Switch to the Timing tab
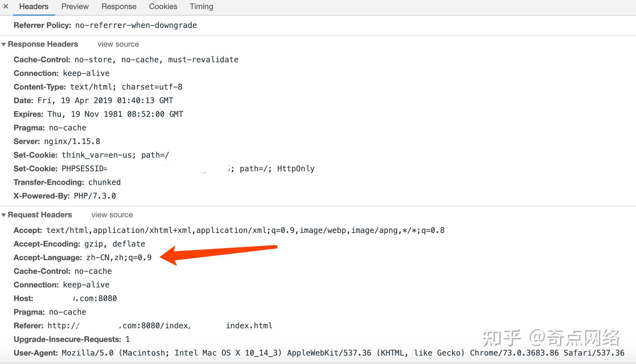 [201, 6]
